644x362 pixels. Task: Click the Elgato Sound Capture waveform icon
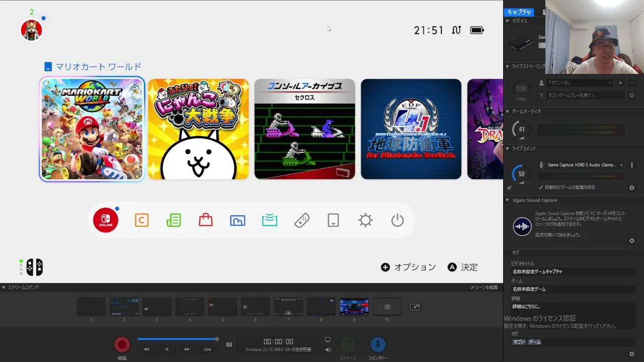coord(522,226)
